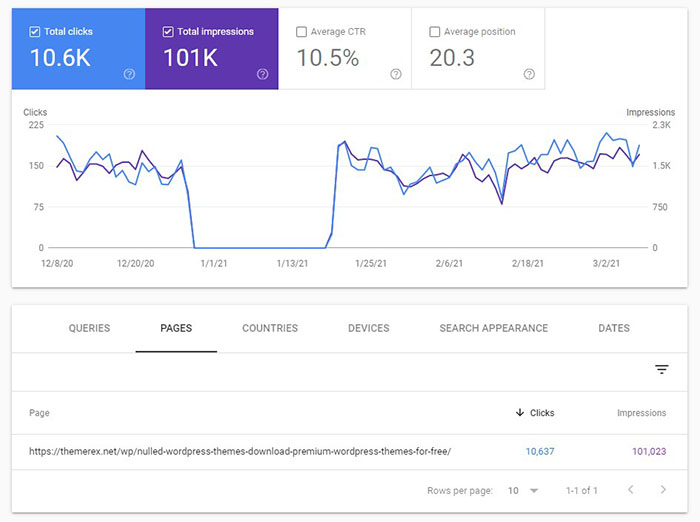Viewport: 700px width, 522px height.
Task: Open the themerex.net nulled themes page URL
Action: point(238,451)
